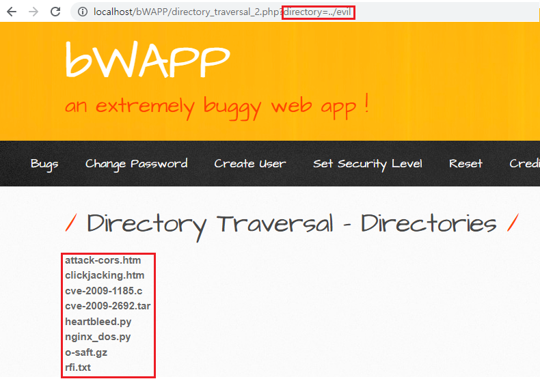Open the Bugs menu item
Image resolution: width=540 pixels, height=392 pixels.
44,164
